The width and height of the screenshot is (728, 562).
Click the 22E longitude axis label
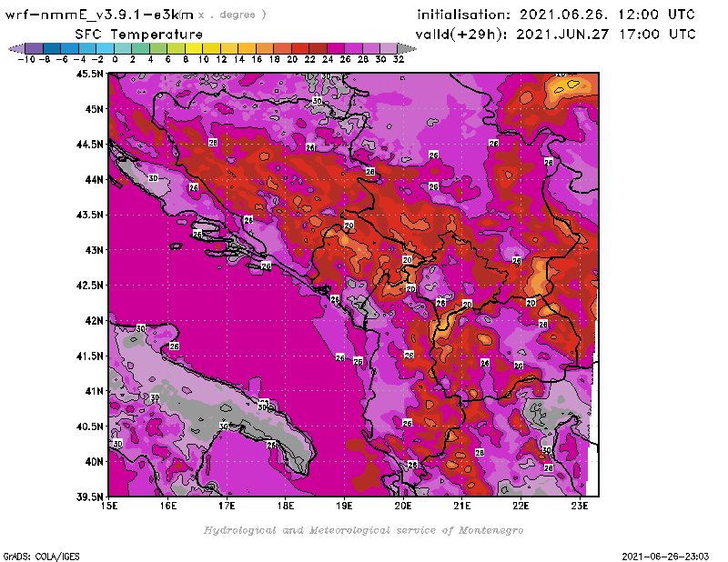521,506
